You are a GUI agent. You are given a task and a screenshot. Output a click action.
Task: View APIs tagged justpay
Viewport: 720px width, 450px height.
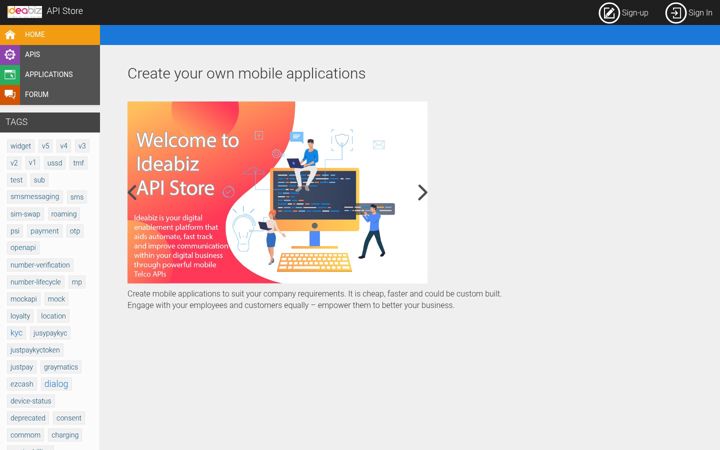pos(22,367)
